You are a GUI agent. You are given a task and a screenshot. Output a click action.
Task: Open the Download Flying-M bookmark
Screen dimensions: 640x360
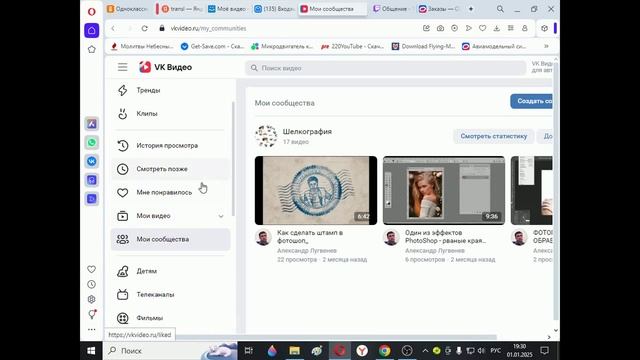423,47
